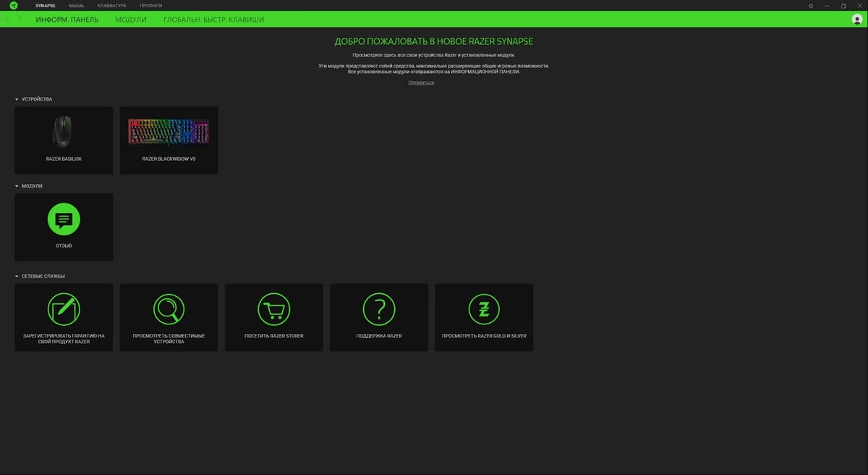Click the Razer logo icon in title bar
The width and height of the screenshot is (868, 475).
tap(13, 6)
